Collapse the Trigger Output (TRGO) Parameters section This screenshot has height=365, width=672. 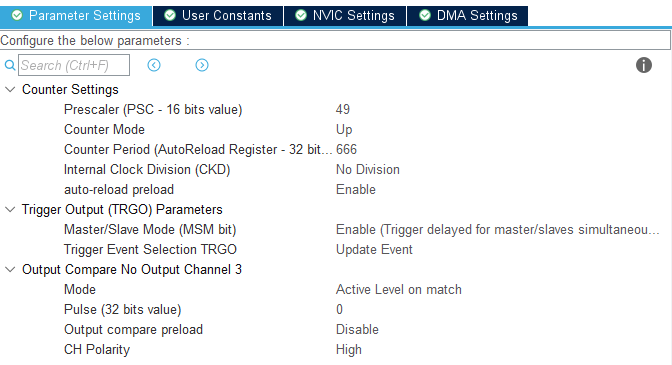click(x=10, y=209)
